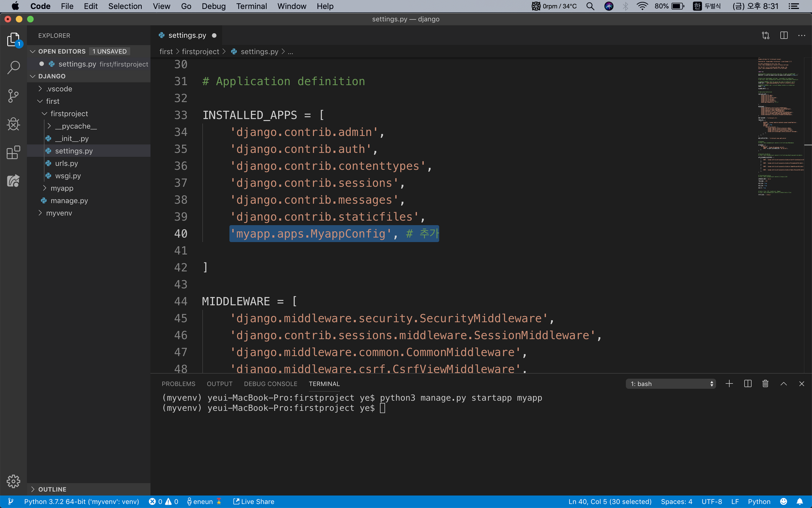812x508 pixels.
Task: Click the code minimap preview
Action: 780,126
